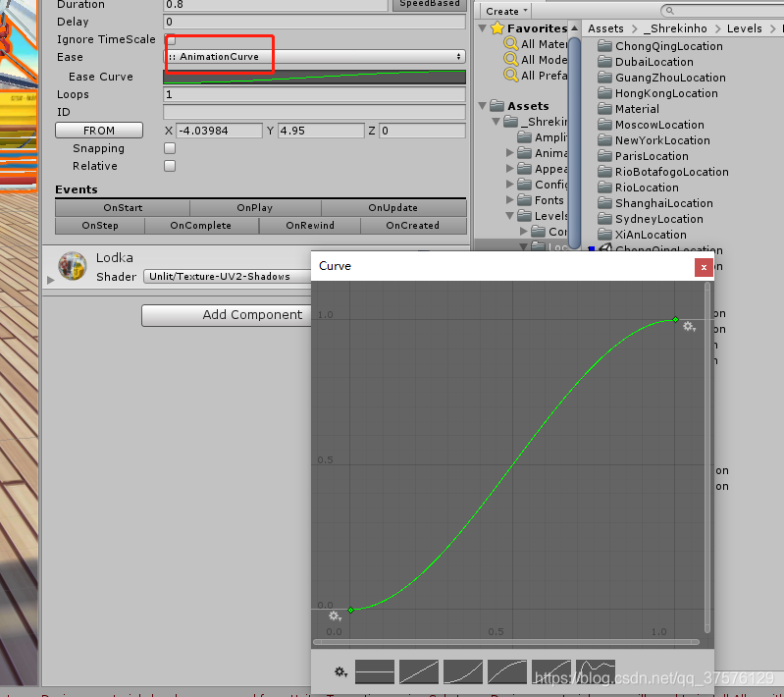Select the Favorites star icon
Image resolution: width=784 pixels, height=697 pixels.
pos(497,28)
